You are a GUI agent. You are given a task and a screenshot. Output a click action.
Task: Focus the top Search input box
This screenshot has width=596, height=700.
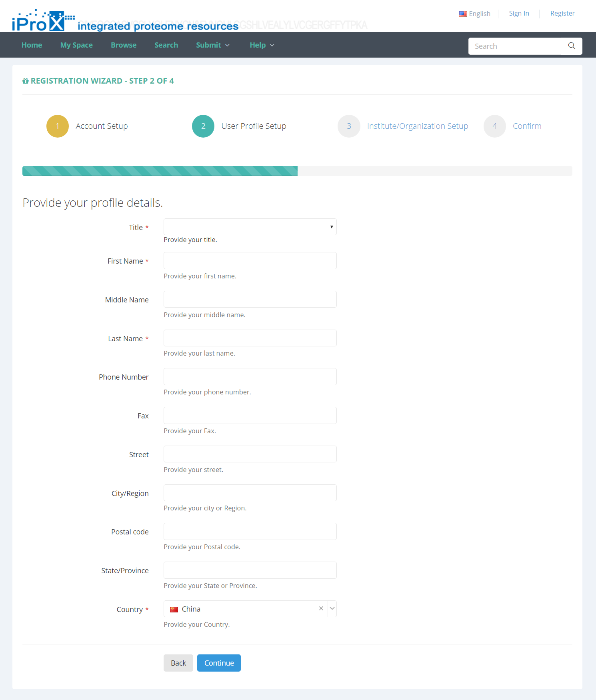tap(514, 46)
